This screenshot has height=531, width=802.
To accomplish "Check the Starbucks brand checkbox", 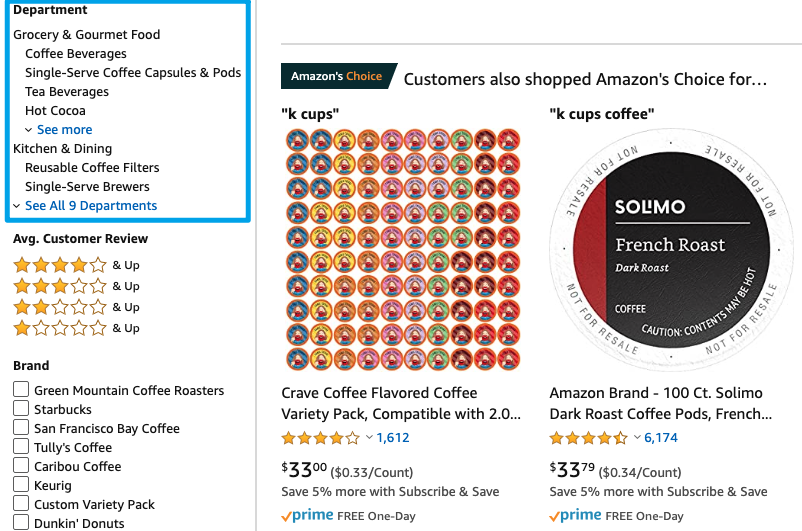I will pos(21,408).
